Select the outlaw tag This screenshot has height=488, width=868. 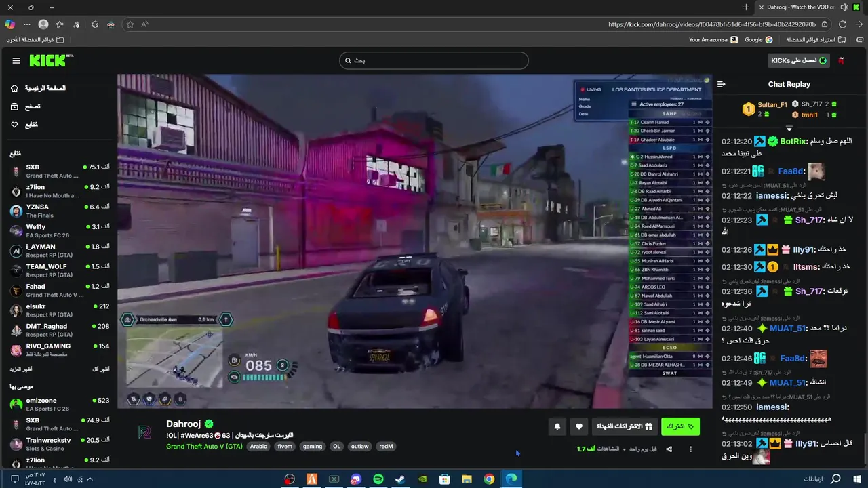click(x=360, y=447)
